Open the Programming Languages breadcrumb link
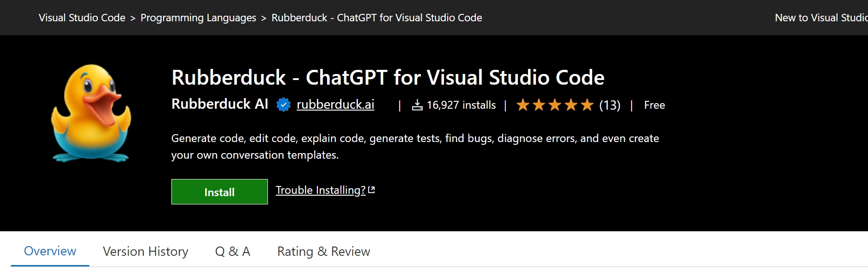Viewport: 868px width, 278px height. [199, 18]
